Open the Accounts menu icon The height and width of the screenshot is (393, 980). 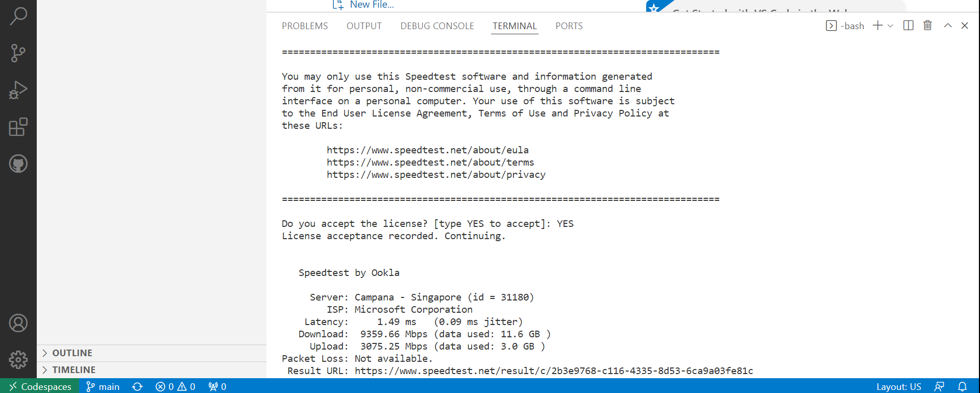click(18, 323)
